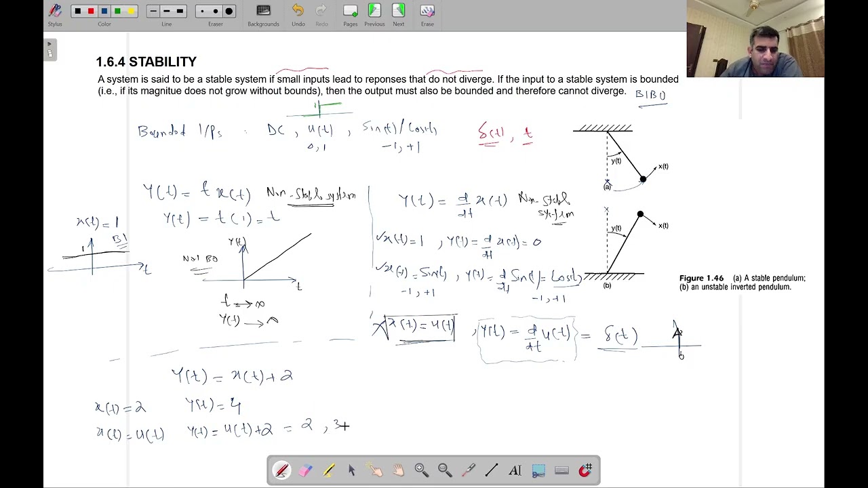Screen dimensions: 868x488
Task: Click the pendulum figure diagram
Action: click(x=620, y=207)
